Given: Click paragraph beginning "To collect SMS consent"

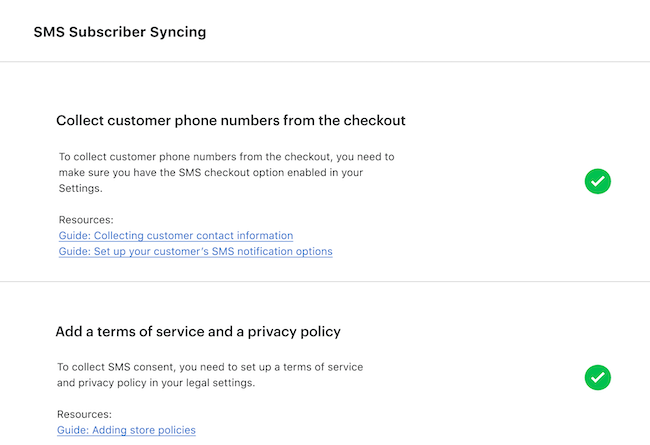Looking at the screenshot, I should click(x=210, y=375).
